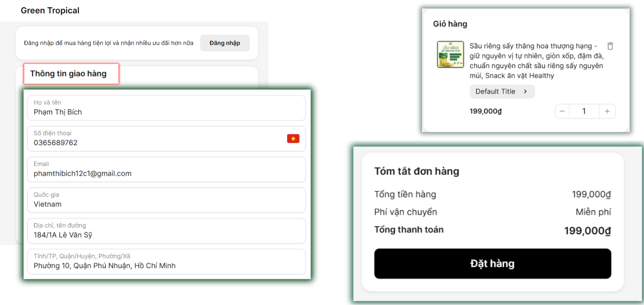Viewport: 644px width, 305px height.
Task: Click the Tóm tắt đơn hàng heading
Action: pos(416,171)
